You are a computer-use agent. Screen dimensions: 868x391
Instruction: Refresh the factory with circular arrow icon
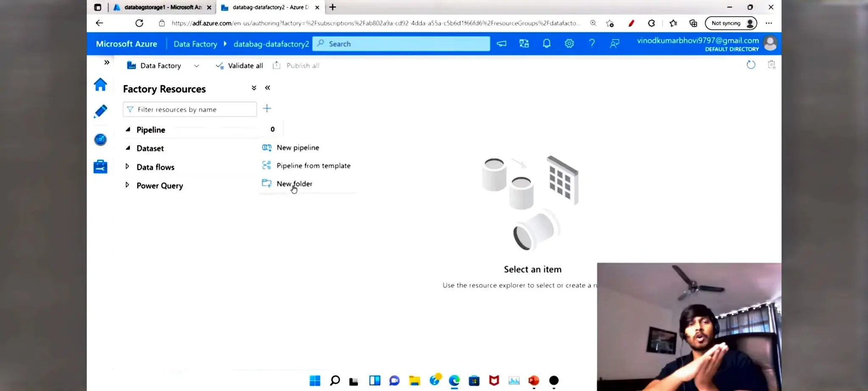tap(751, 65)
